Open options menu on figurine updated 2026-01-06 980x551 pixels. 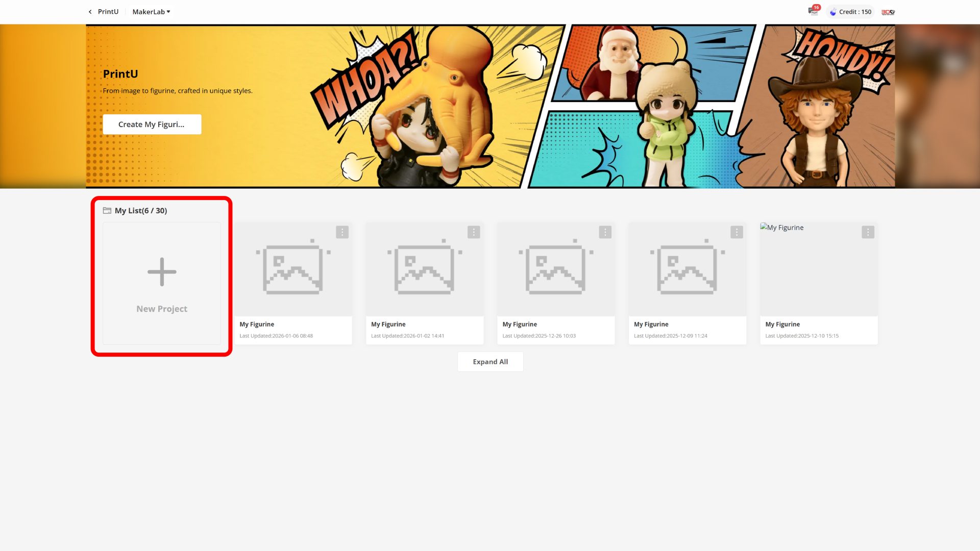tap(342, 232)
